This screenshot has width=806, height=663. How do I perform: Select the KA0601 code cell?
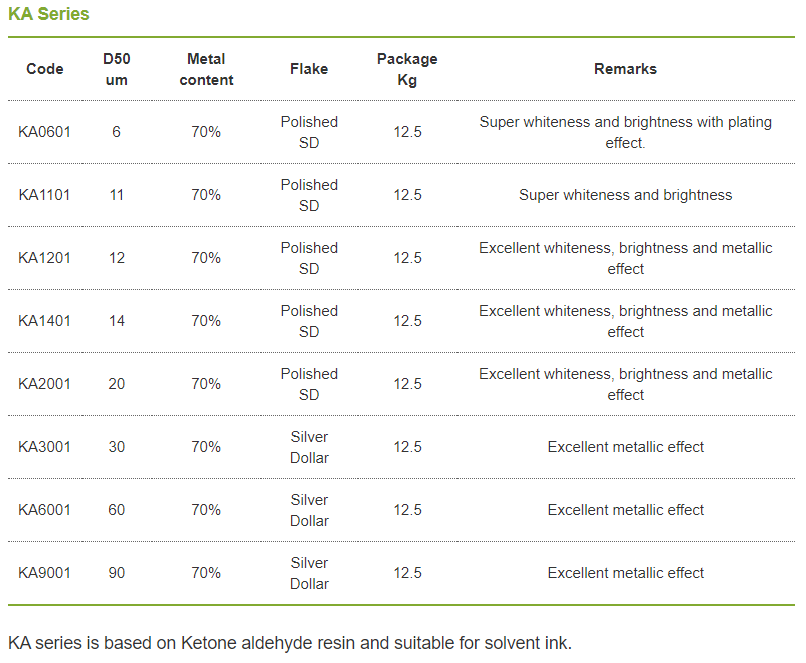(x=44, y=132)
